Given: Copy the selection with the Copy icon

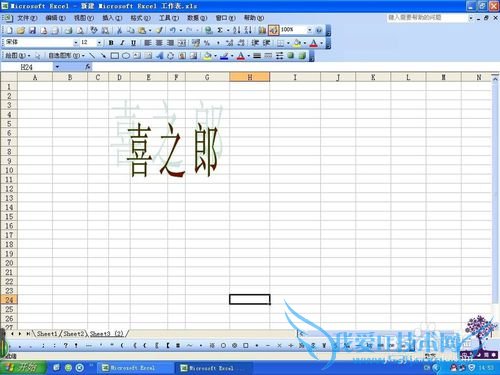Looking at the screenshot, I should [x=130, y=30].
